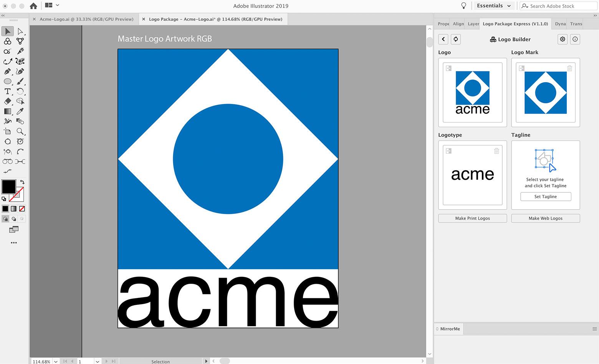
Task: Select the Type tool
Action: pos(7,91)
